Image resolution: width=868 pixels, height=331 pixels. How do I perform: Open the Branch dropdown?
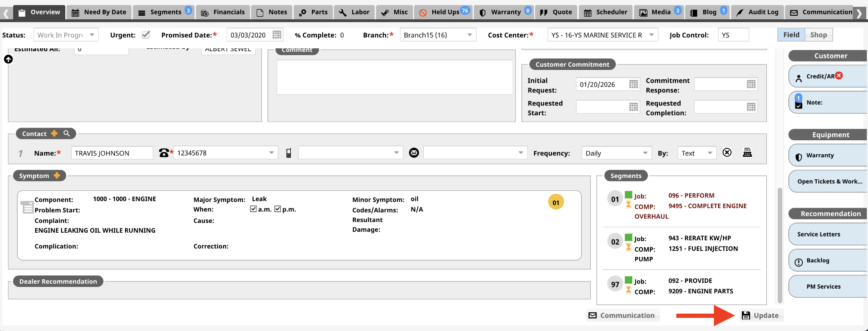pyautogui.click(x=438, y=35)
